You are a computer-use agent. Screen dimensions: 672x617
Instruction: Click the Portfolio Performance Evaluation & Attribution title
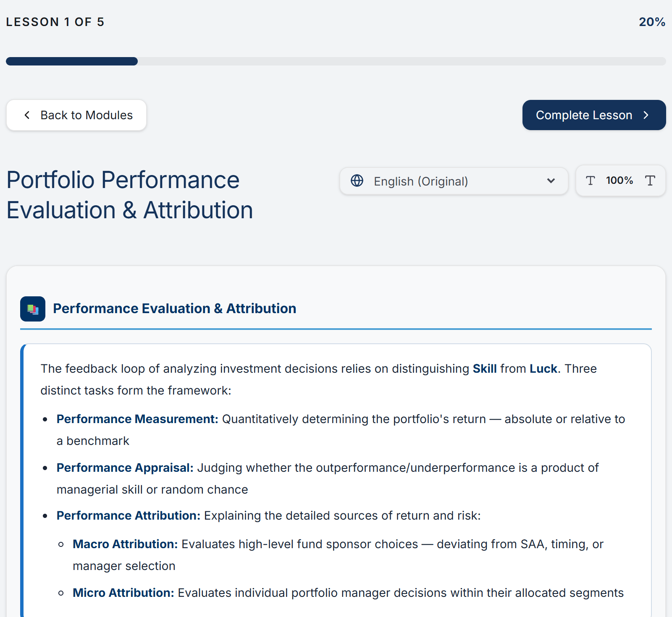[129, 195]
